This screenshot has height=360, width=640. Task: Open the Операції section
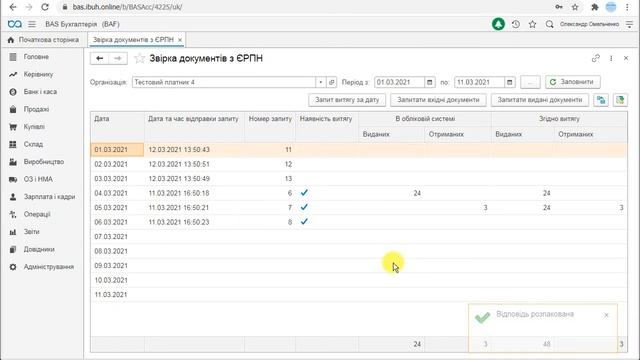pyautogui.click(x=37, y=214)
